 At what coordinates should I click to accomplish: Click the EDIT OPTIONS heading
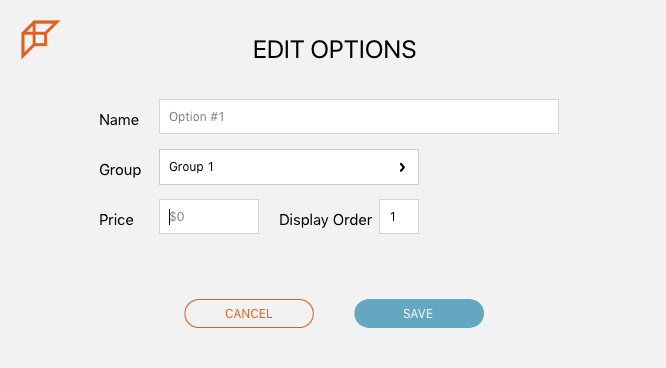335,50
